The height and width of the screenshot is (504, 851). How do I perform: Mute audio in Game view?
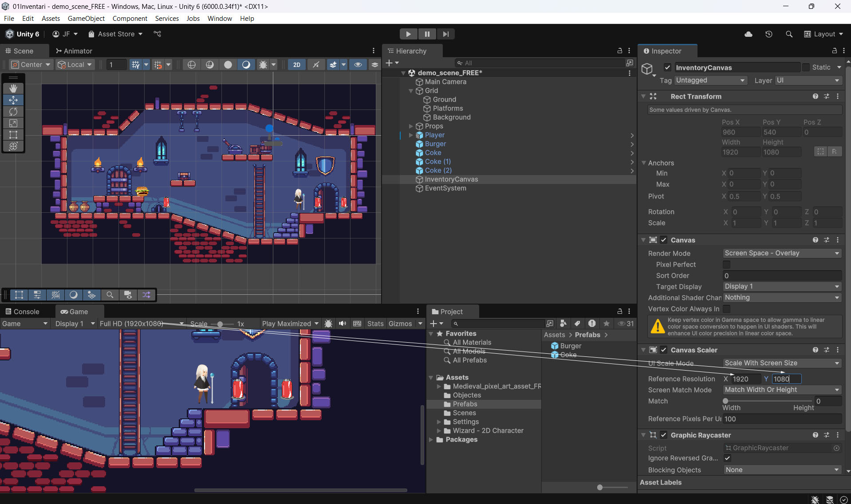click(x=343, y=324)
